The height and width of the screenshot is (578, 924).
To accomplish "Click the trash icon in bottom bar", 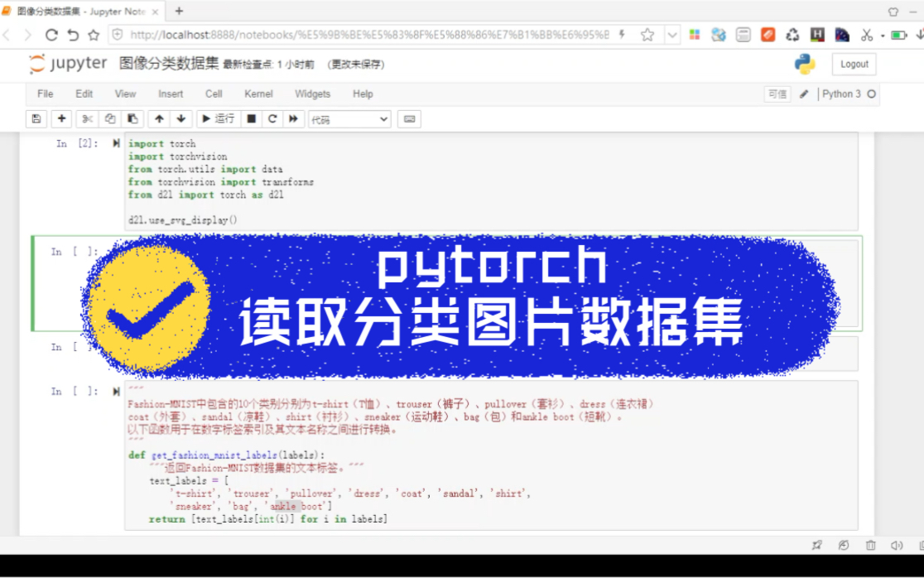I will pos(870,546).
